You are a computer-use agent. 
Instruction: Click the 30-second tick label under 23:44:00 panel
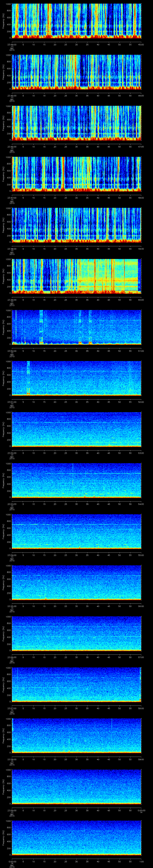coord(77,44)
